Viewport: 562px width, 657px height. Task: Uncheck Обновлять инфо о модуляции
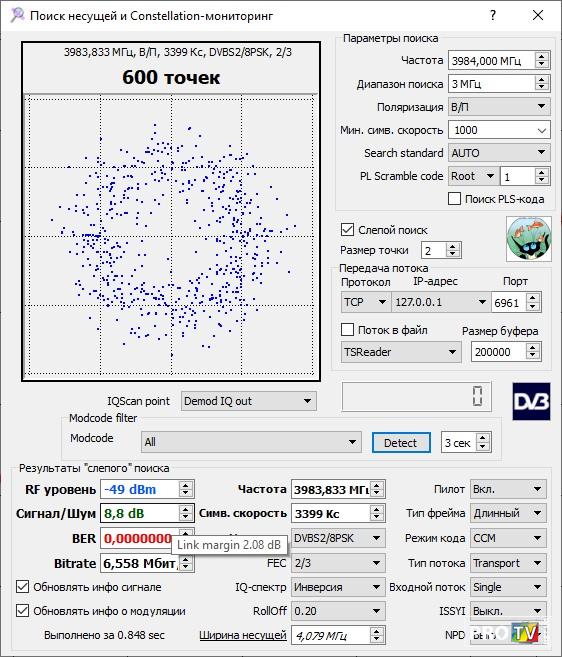click(x=22, y=610)
